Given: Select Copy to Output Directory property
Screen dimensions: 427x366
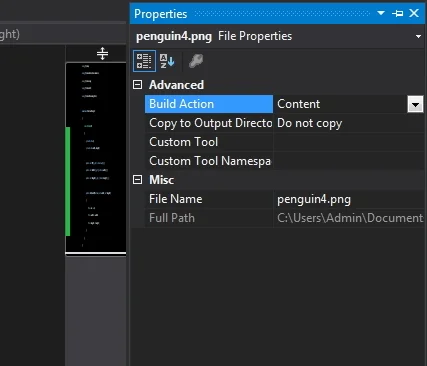Looking at the screenshot, I should [209, 123].
